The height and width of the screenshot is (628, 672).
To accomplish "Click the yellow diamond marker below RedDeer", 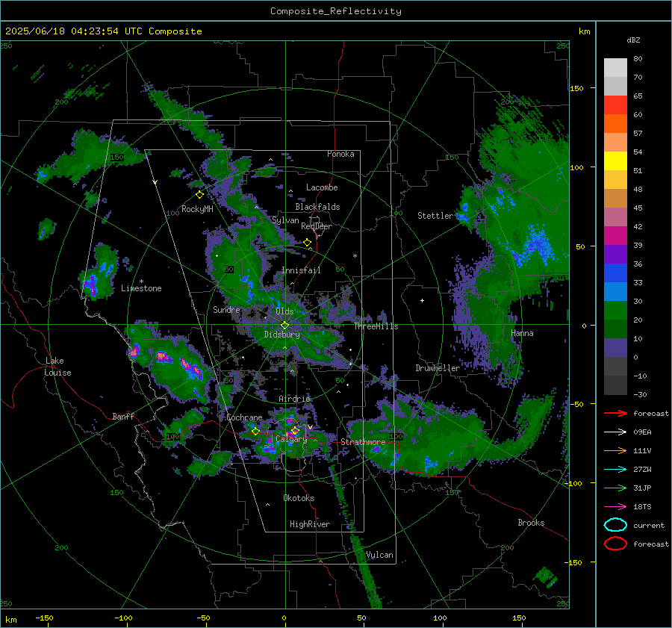I will coord(308,243).
